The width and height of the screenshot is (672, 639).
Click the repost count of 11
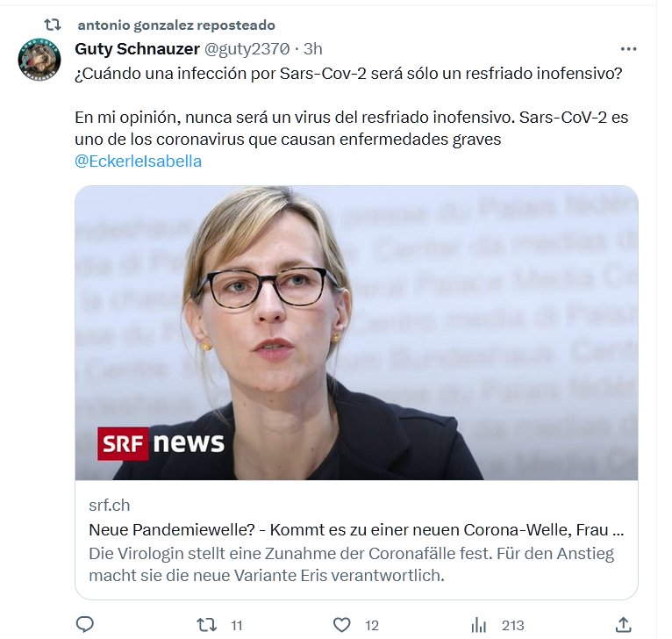pos(237,626)
